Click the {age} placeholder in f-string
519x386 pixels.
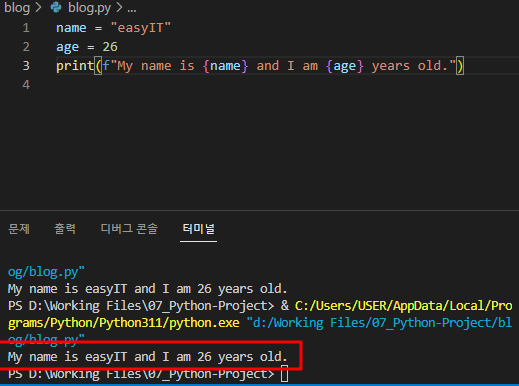[x=345, y=66]
